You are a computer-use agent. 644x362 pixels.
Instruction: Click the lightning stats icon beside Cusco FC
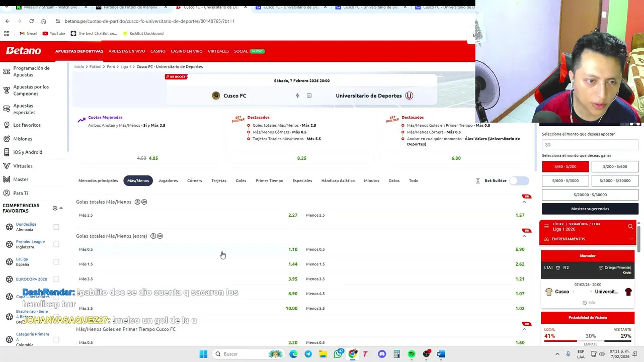pyautogui.click(x=297, y=96)
